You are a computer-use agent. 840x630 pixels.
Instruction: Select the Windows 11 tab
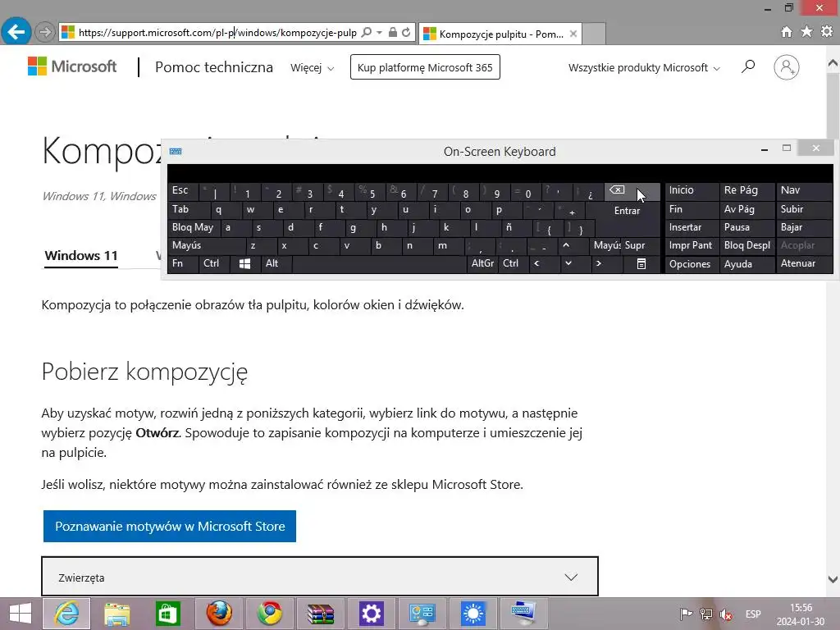(81, 256)
